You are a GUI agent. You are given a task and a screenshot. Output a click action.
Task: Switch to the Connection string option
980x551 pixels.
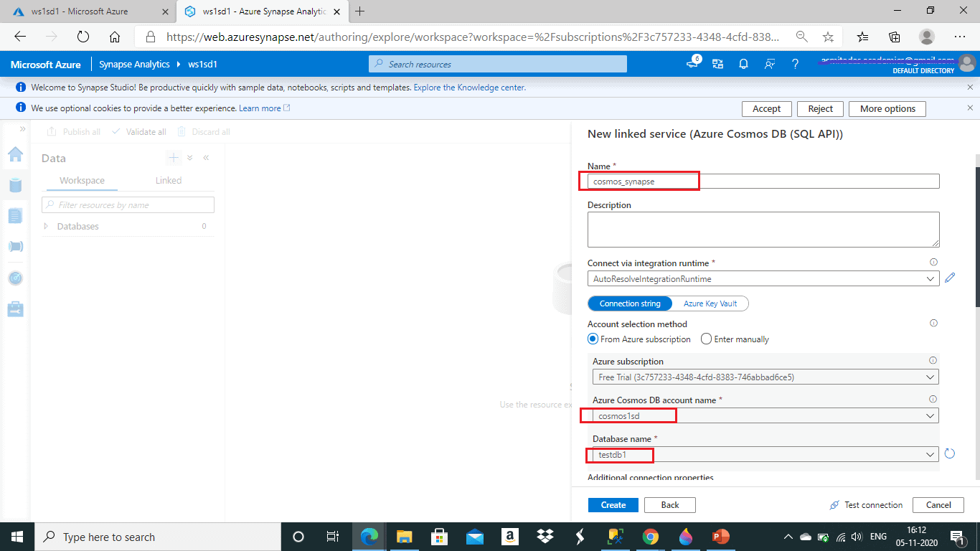pyautogui.click(x=630, y=303)
